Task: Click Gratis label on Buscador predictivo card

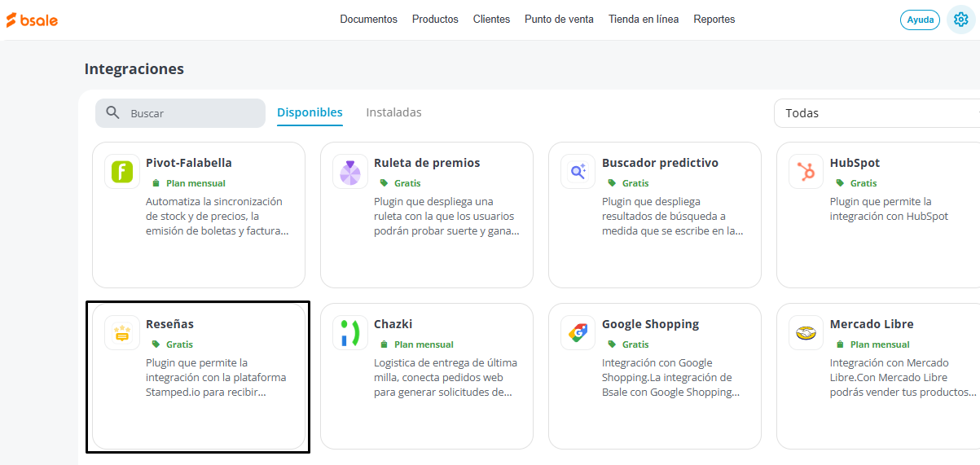Action: [x=635, y=183]
